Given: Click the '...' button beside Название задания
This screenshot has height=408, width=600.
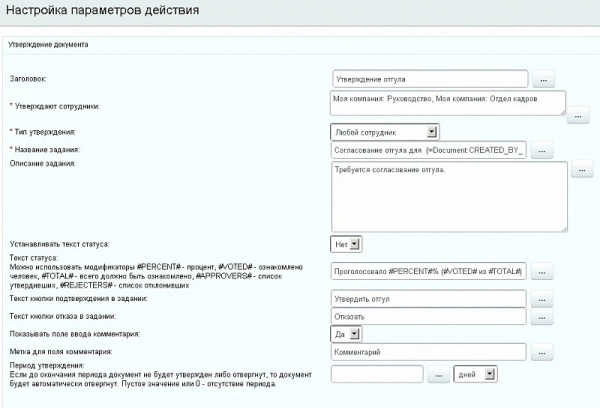Looking at the screenshot, I should (543, 151).
